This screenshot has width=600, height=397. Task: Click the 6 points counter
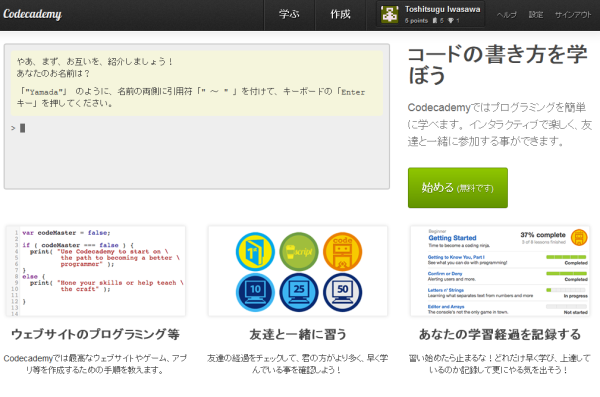416,21
